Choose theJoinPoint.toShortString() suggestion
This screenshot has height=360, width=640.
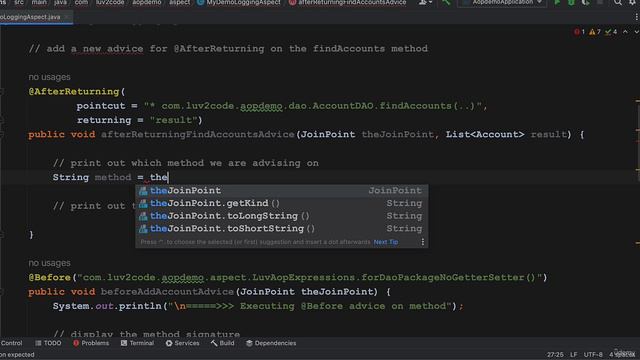(x=282, y=229)
